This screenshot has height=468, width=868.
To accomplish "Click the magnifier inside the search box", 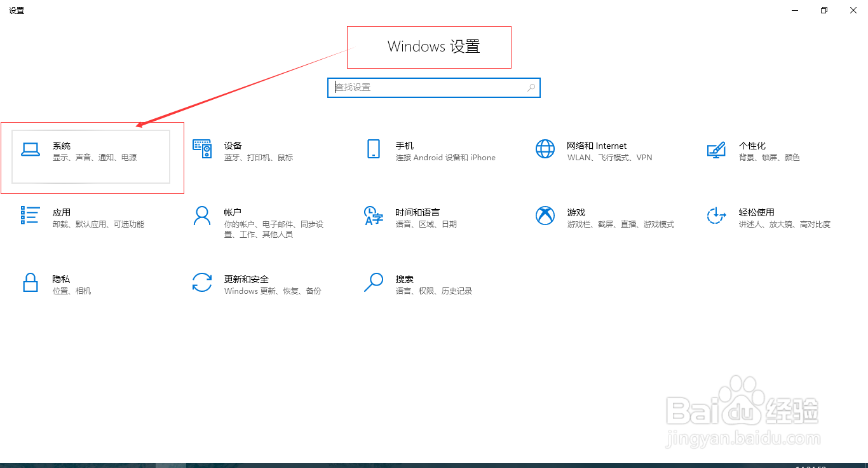I will 531,88.
